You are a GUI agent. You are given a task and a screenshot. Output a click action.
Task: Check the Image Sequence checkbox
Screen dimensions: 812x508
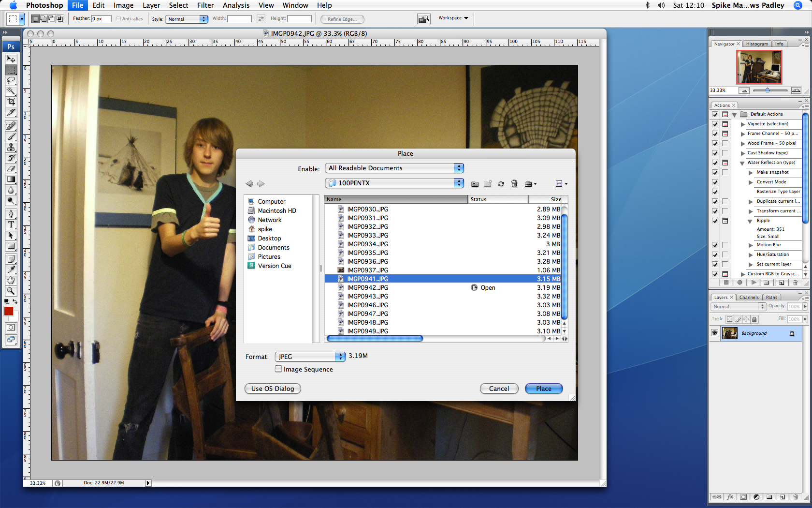point(278,369)
